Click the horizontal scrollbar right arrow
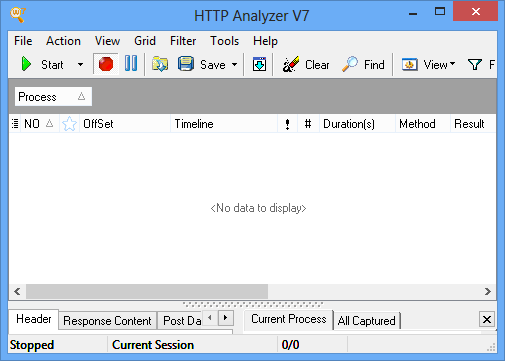This screenshot has height=361, width=505. point(488,292)
